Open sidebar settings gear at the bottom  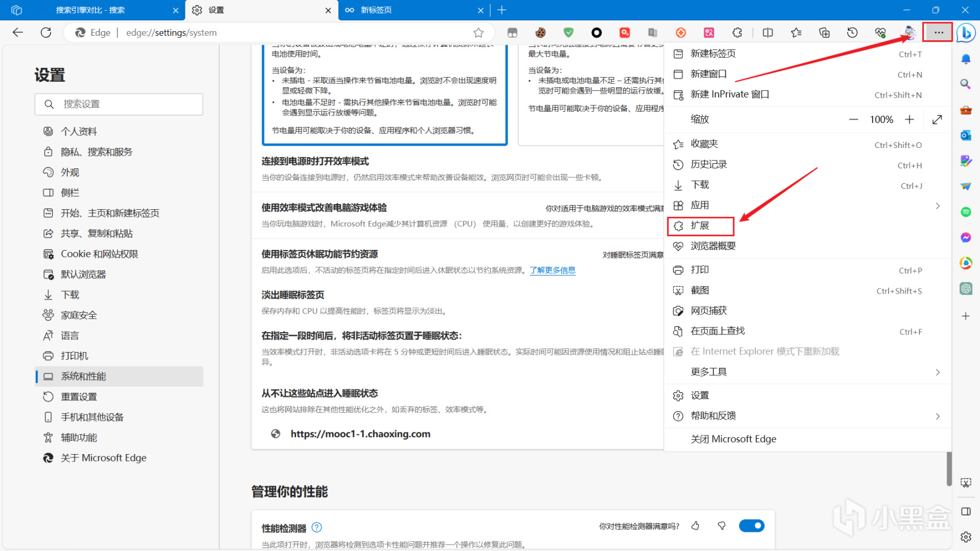[966, 537]
